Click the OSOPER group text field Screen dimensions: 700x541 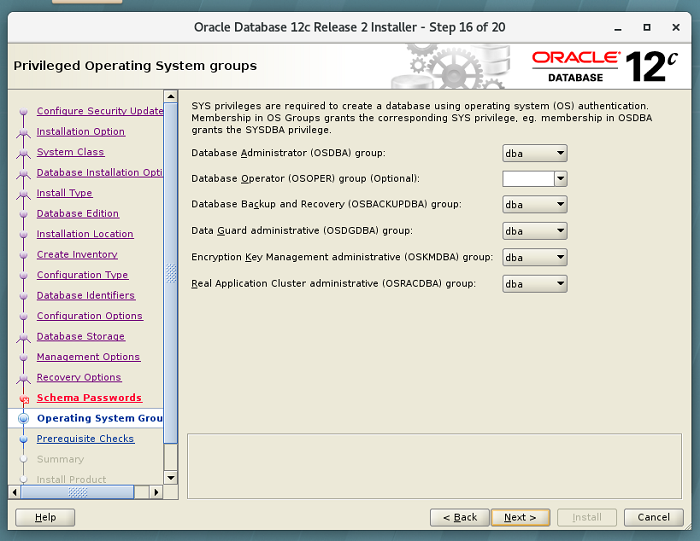click(x=527, y=179)
